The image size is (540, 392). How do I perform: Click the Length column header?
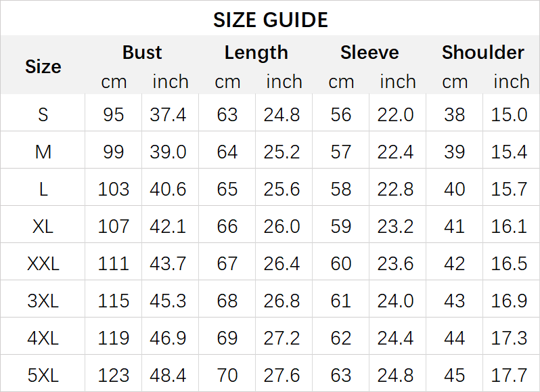pyautogui.click(x=256, y=53)
